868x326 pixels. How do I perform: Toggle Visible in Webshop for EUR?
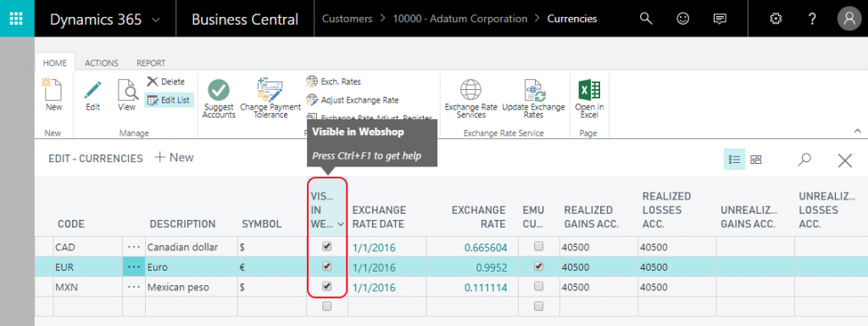point(326,266)
